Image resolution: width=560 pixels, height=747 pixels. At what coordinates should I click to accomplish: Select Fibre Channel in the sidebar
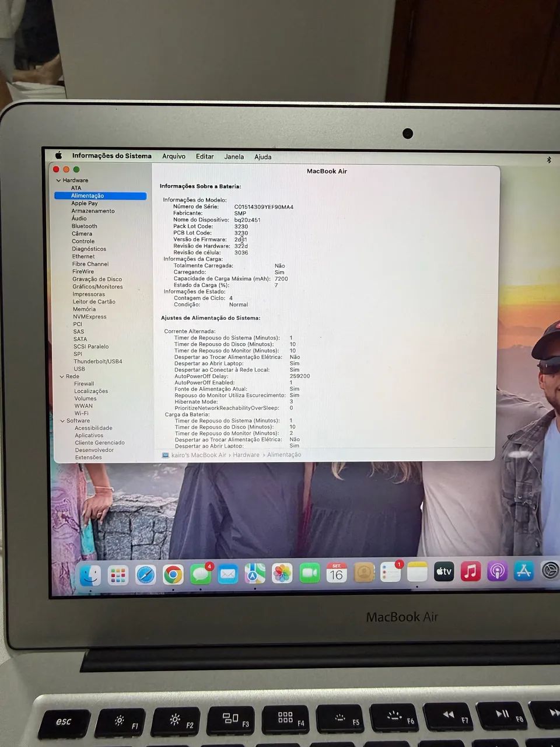(x=90, y=264)
